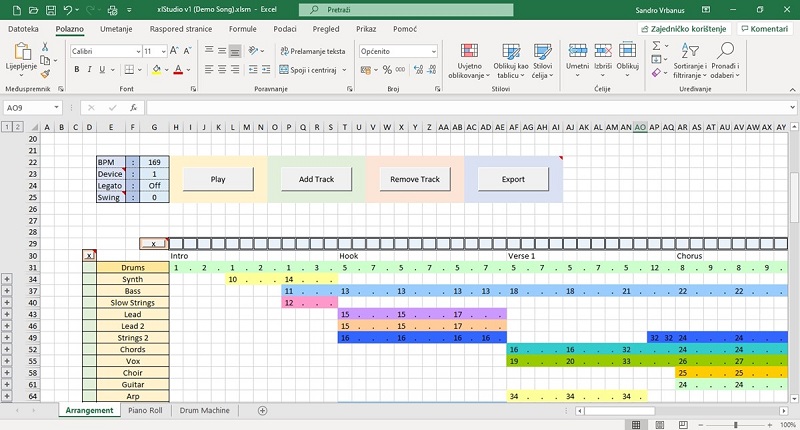Click the Save icon in title bar
This screenshot has height=430, width=800.
[40, 9]
